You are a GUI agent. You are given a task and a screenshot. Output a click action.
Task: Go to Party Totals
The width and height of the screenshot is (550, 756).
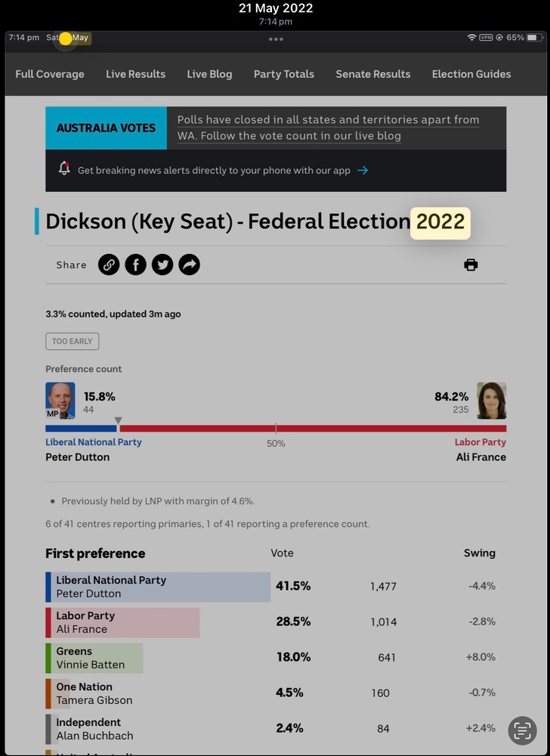(283, 74)
